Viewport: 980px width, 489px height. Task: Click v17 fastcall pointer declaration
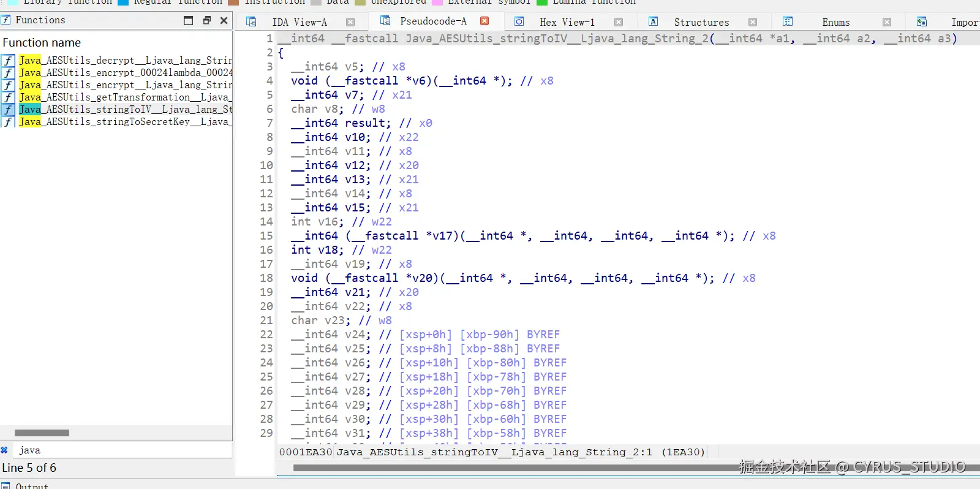(x=533, y=236)
